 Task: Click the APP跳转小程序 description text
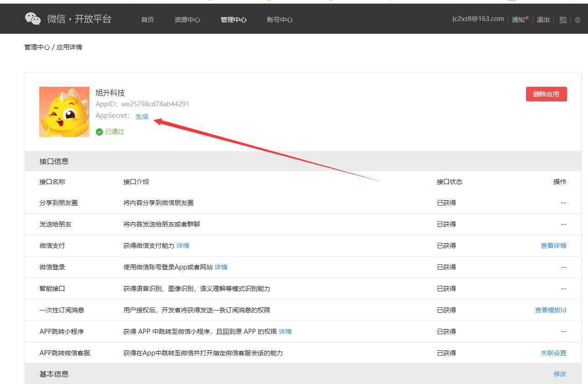200,331
